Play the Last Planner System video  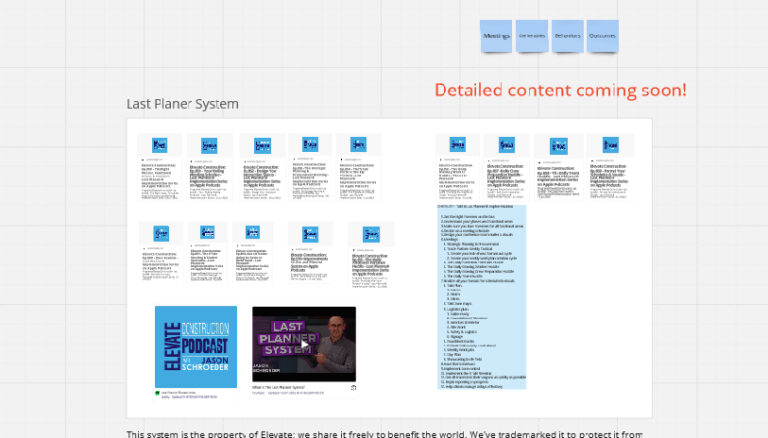click(x=303, y=347)
